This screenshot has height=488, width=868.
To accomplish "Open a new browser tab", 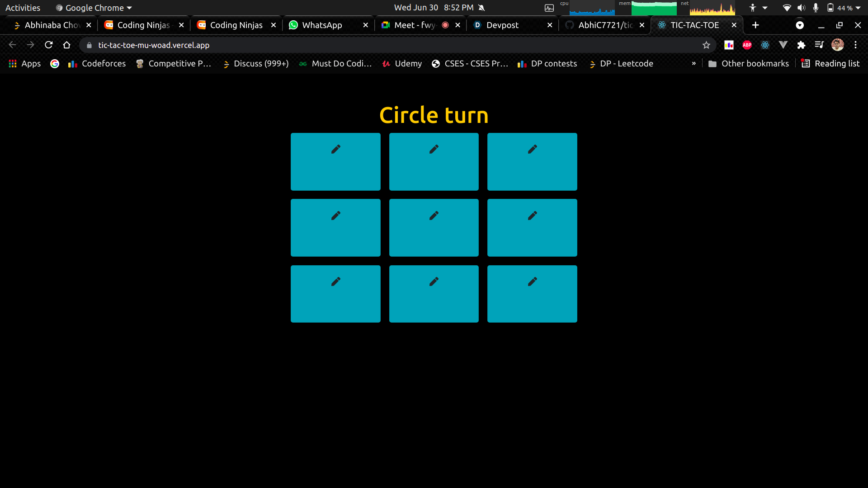I will (755, 25).
